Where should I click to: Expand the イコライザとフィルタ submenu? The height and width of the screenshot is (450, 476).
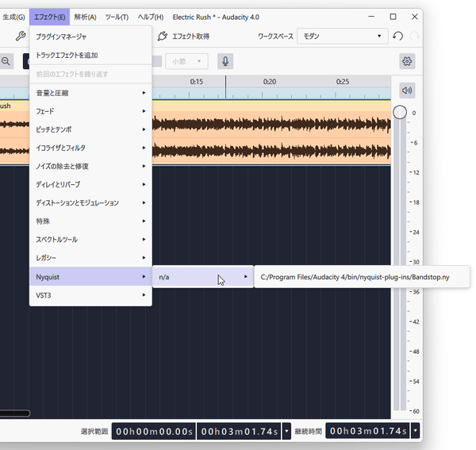coord(90,148)
